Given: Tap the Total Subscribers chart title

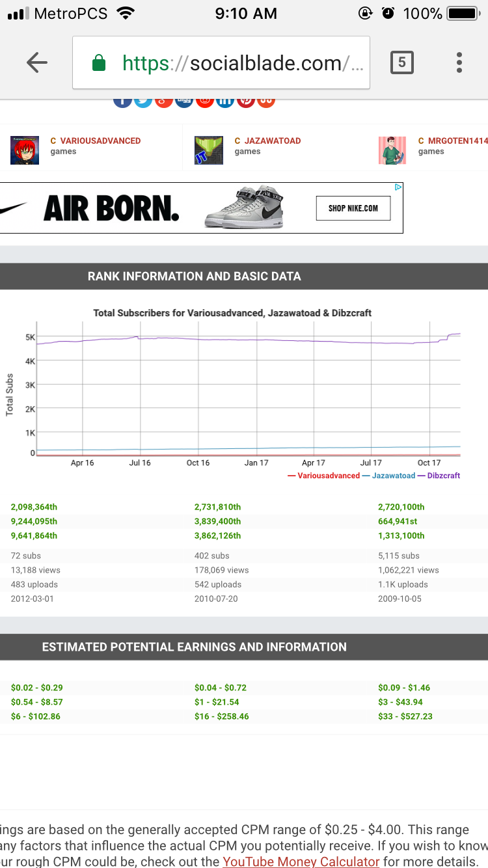Looking at the screenshot, I should click(x=232, y=313).
